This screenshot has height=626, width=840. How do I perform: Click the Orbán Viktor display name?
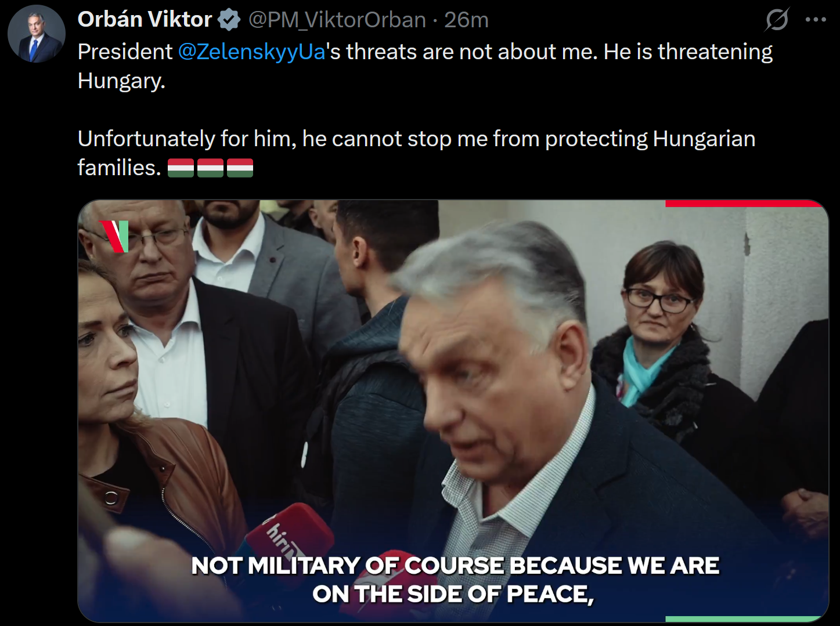click(145, 20)
